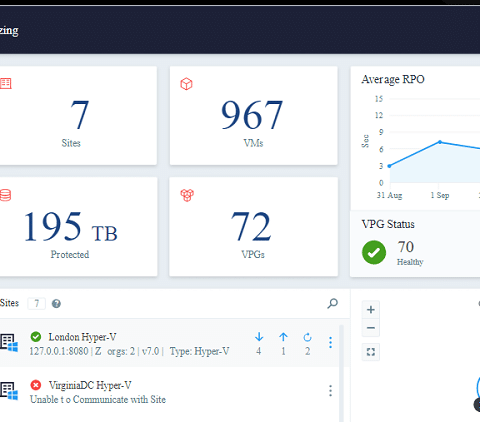Select the VirginiaDC Hyper-V site row
Image resolution: width=480 pixels, height=422 pixels.
170,391
